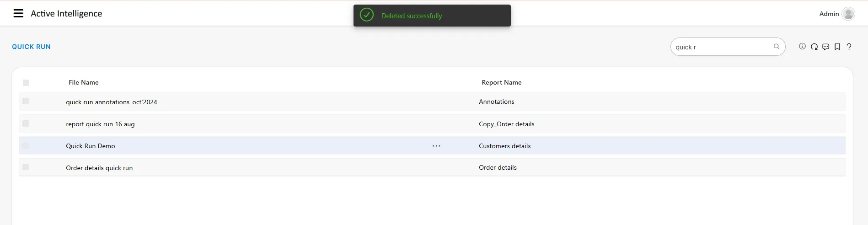Click the green success checkmark icon
Viewport: 868px width, 225px height.
click(367, 15)
